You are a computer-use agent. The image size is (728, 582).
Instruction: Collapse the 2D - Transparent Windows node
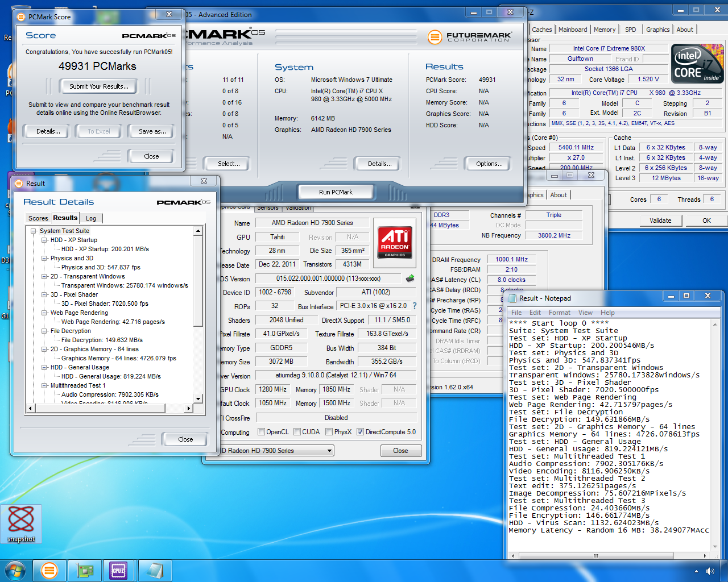click(x=44, y=277)
